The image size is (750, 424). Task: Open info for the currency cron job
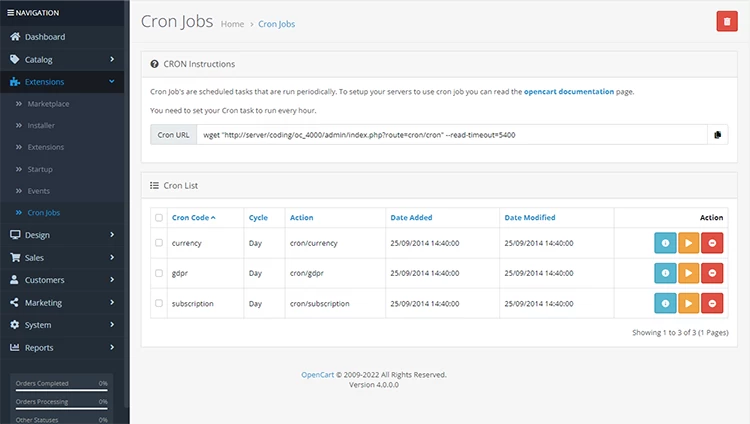coord(665,243)
